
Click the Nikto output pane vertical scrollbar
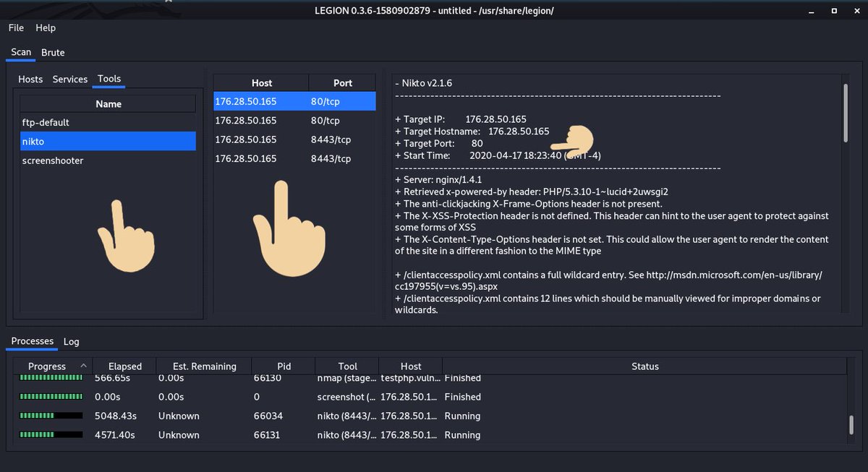(845, 113)
